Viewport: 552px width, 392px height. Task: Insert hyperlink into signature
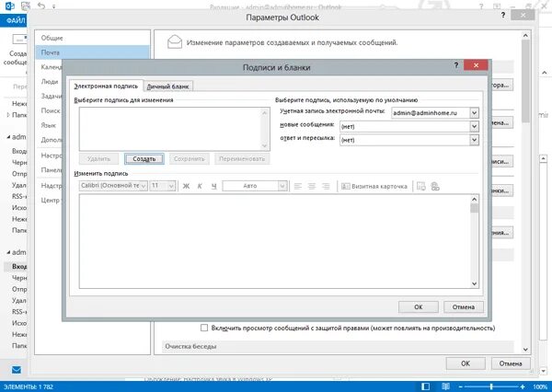point(435,186)
